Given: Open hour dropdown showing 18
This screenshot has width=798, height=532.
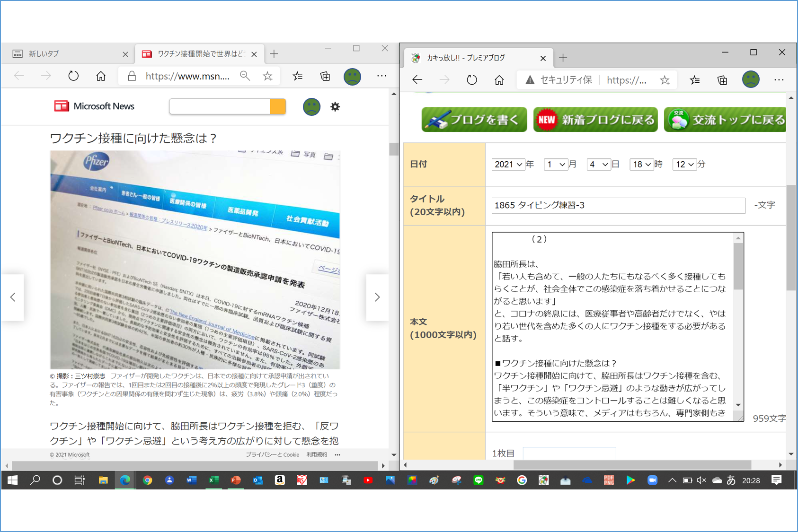Looking at the screenshot, I should (641, 164).
